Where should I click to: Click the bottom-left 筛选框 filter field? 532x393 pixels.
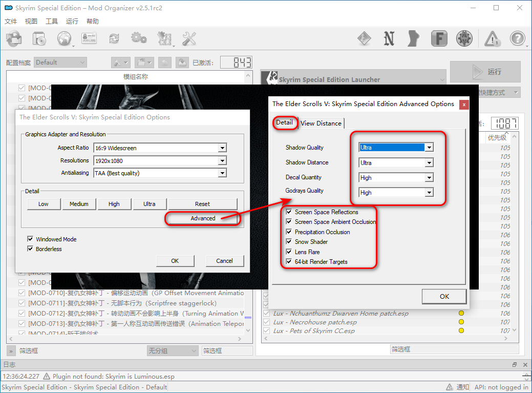pos(77,351)
